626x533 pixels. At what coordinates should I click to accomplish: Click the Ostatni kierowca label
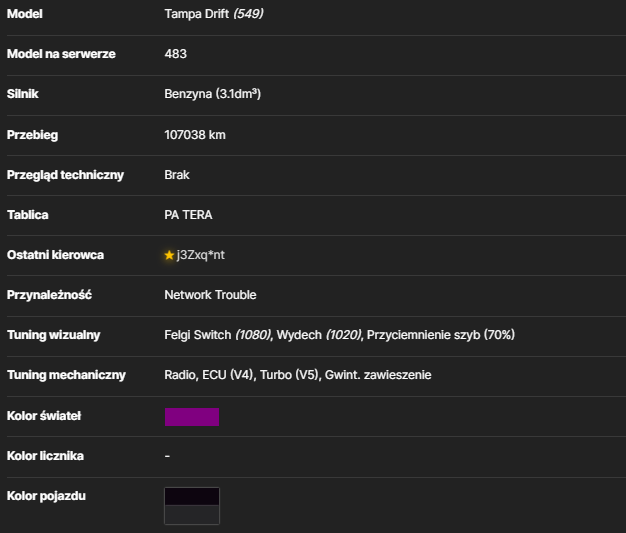pyautogui.click(x=55, y=255)
